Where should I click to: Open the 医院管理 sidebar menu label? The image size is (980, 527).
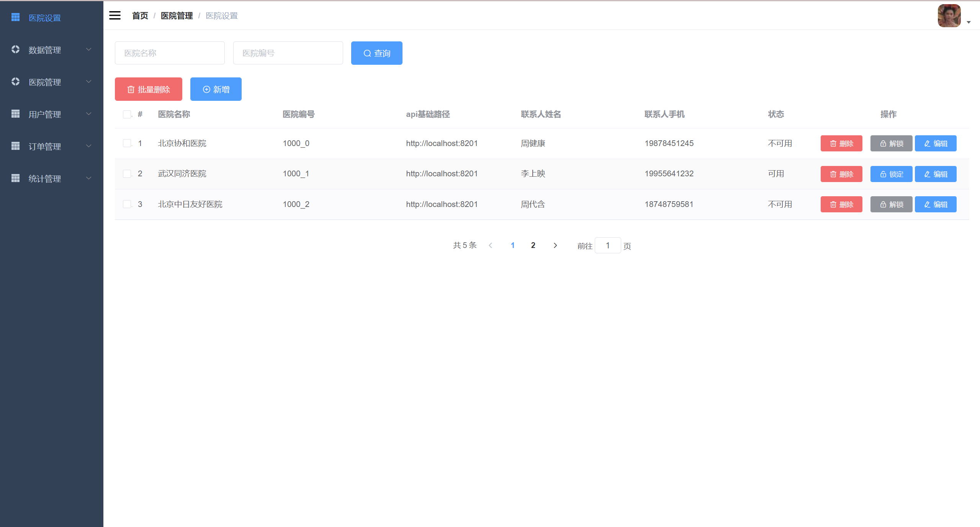[45, 82]
